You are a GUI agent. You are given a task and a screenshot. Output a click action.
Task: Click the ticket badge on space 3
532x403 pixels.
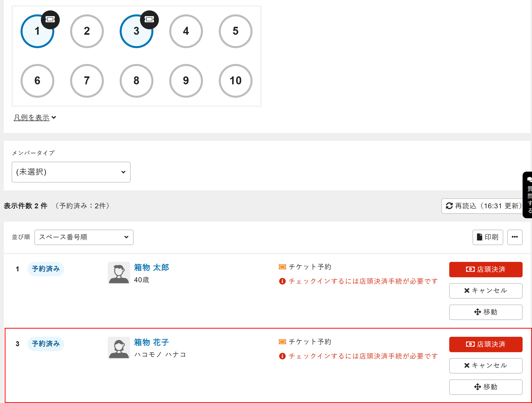[x=149, y=20]
